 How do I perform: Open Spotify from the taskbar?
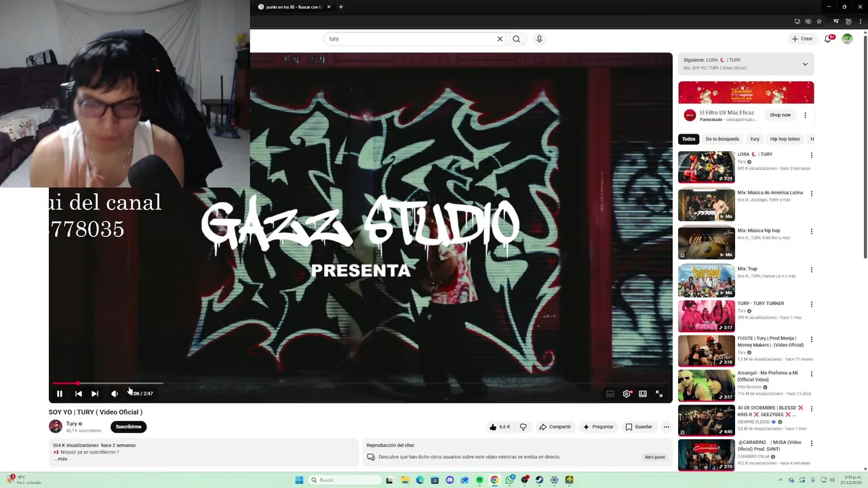point(479,480)
